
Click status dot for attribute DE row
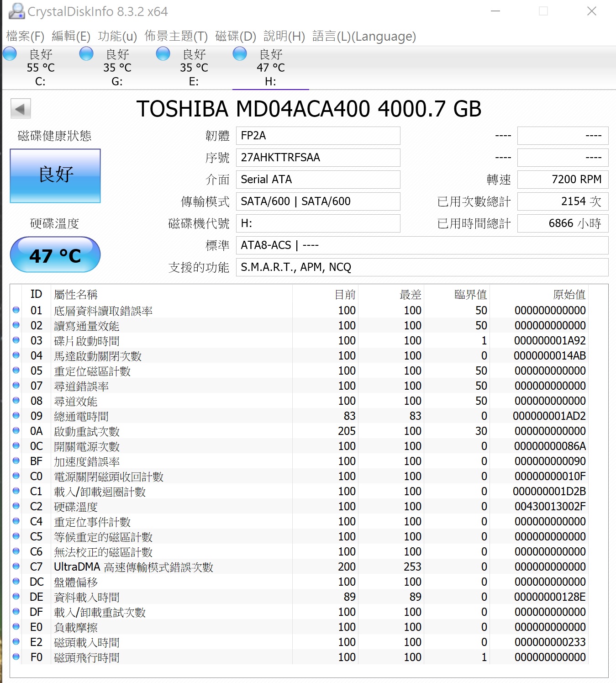click(16, 597)
